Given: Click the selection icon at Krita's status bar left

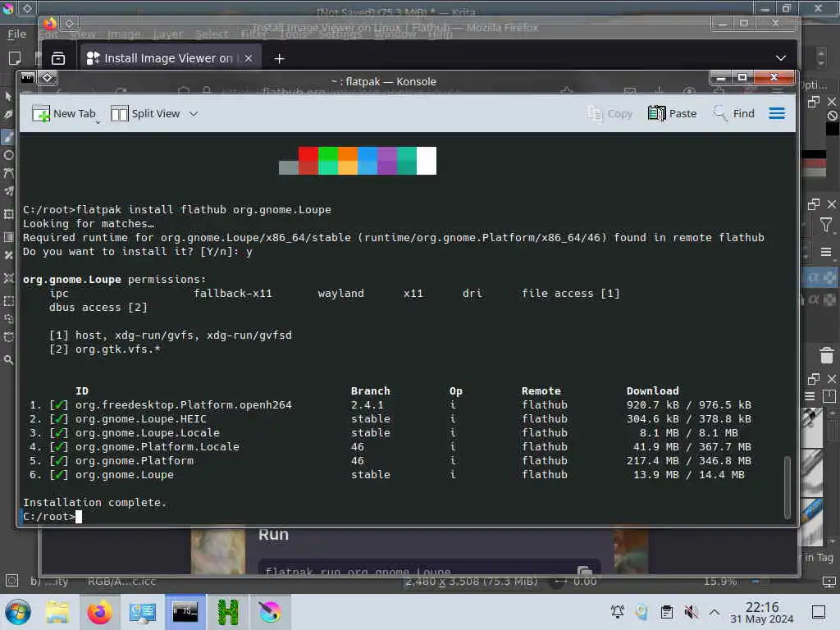Looking at the screenshot, I should 11,581.
